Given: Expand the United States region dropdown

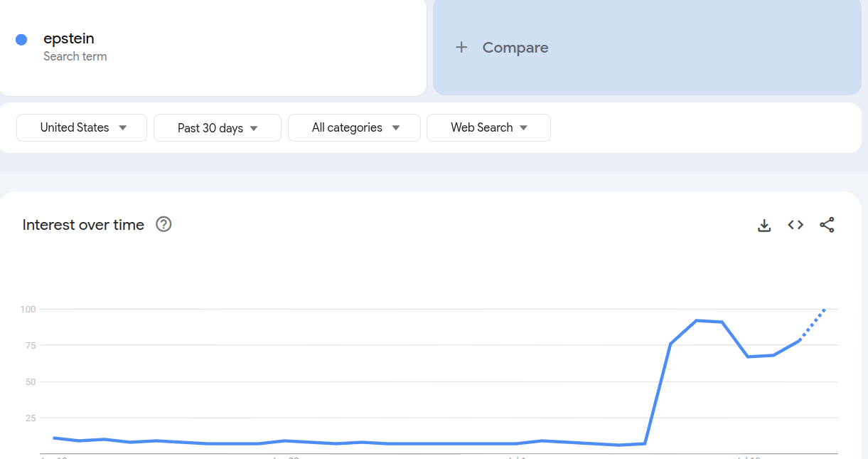Looking at the screenshot, I should pos(82,128).
